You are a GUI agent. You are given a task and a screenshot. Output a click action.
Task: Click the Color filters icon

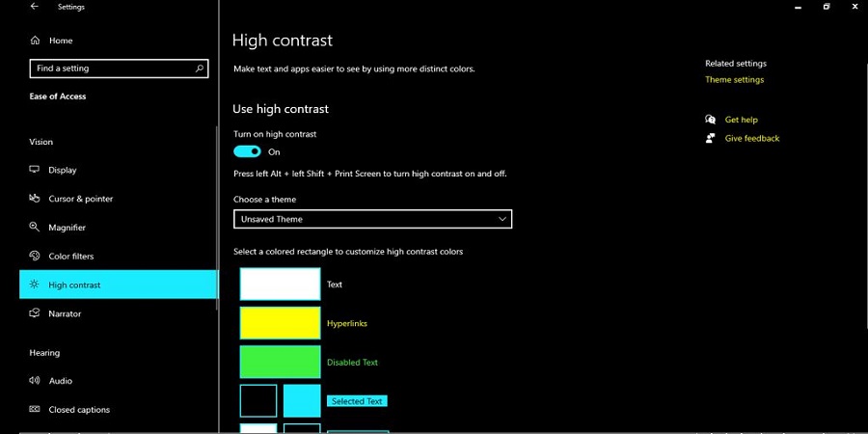(36, 257)
